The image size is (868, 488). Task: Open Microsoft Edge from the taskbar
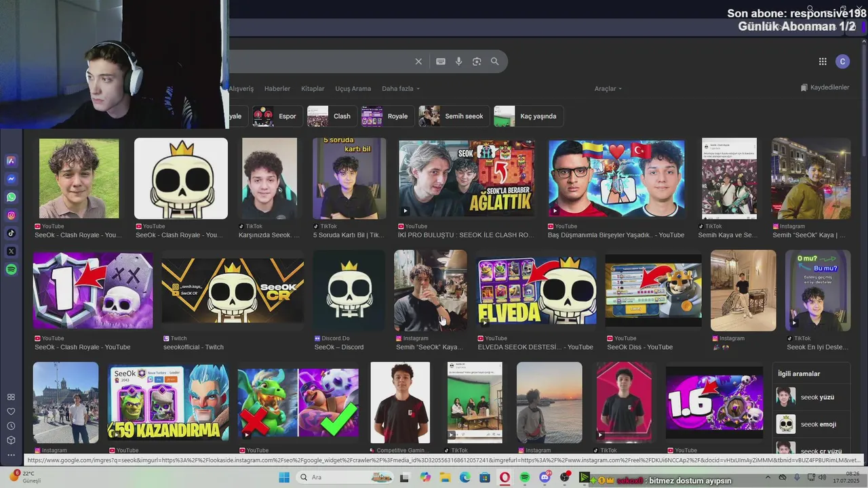point(465,477)
